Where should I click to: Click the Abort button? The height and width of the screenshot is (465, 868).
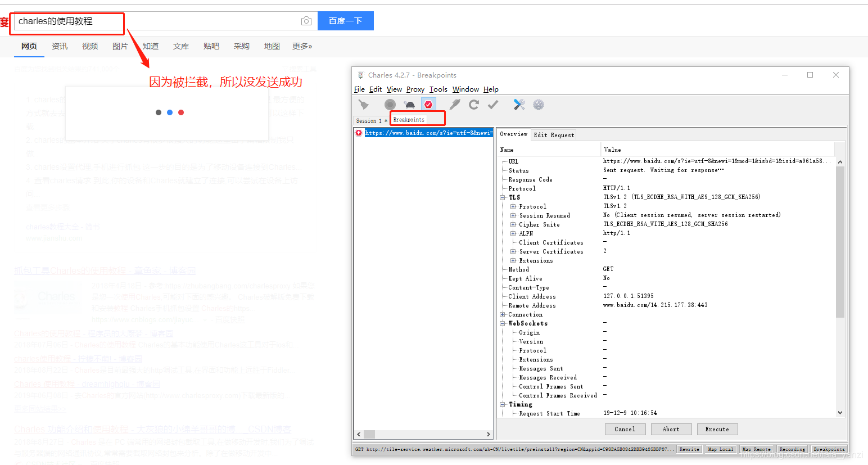click(x=671, y=429)
